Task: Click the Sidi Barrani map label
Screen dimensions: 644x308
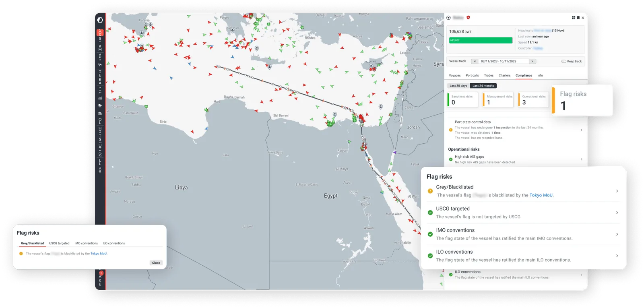Action: pos(281,116)
